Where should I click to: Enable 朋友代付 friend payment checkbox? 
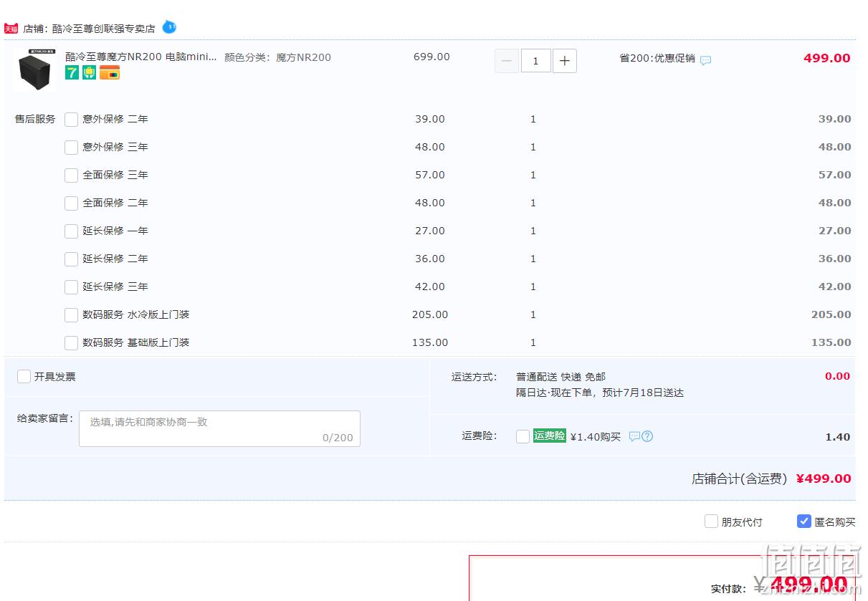pos(711,521)
